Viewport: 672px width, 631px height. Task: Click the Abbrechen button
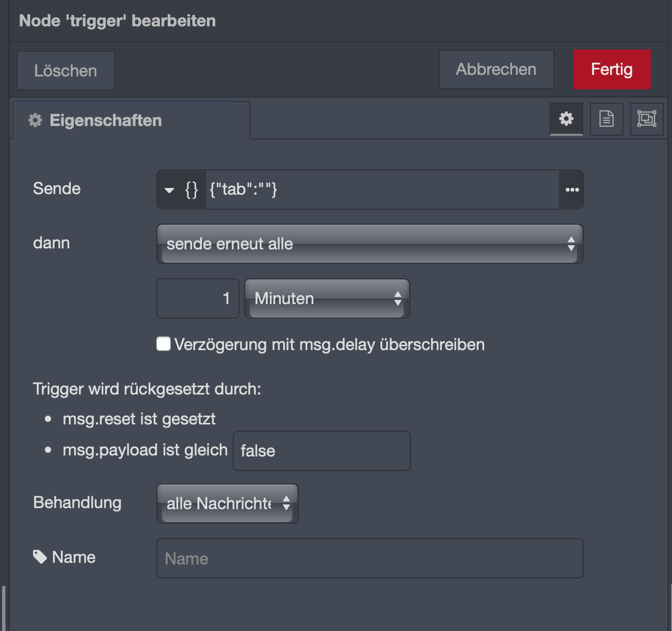[496, 69]
